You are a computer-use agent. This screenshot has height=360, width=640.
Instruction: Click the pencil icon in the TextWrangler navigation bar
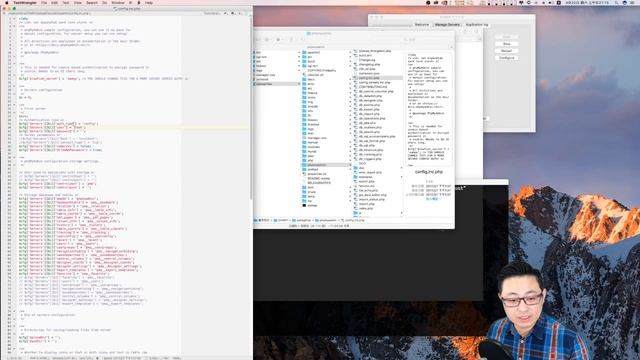[x=225, y=13]
